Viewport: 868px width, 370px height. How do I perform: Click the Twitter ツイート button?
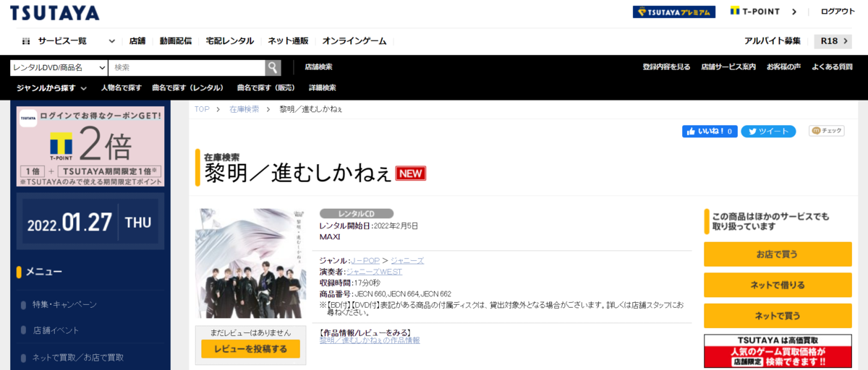point(768,131)
